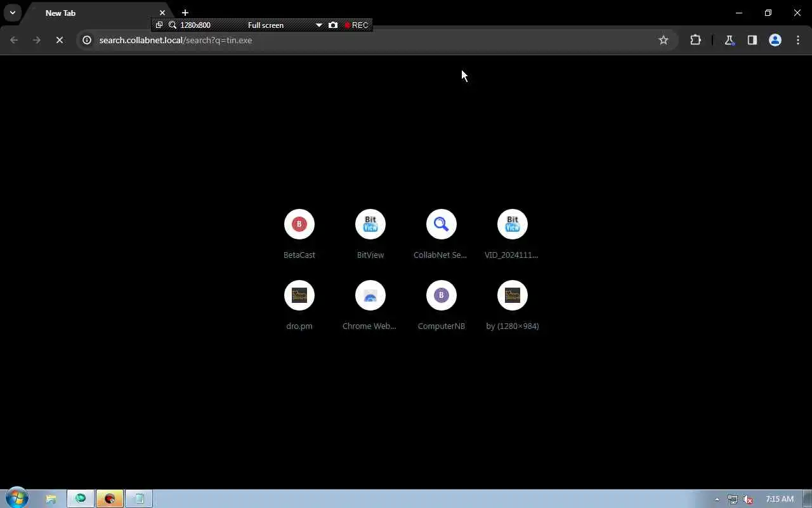Open the CollabNet Search shortcut
The image size is (812, 508).
[441, 234]
